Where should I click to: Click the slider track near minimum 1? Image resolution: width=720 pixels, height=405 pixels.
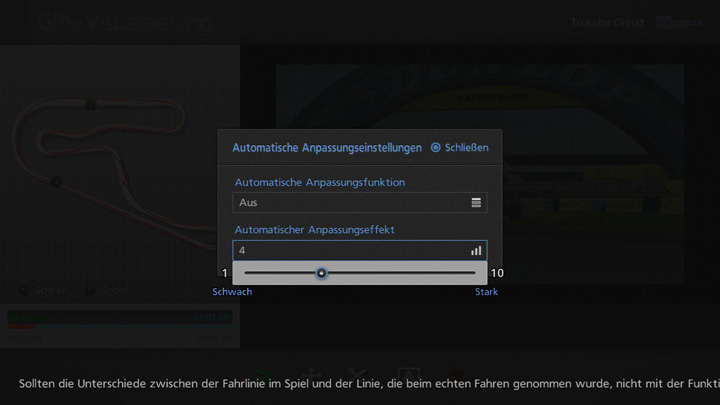pos(250,273)
